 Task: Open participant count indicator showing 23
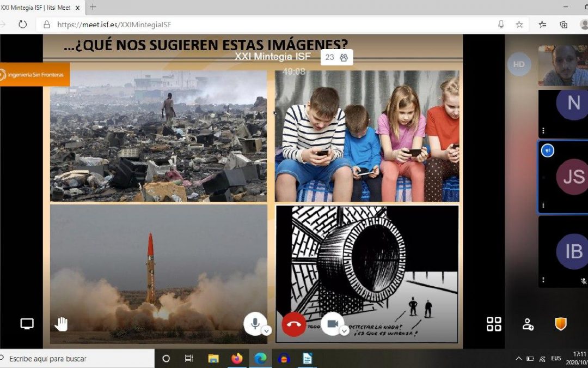pos(336,57)
